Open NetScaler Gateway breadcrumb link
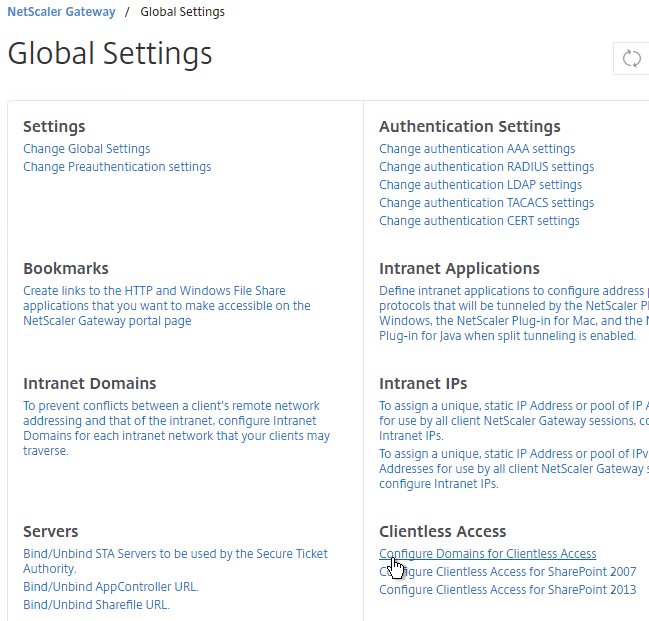 (x=61, y=12)
